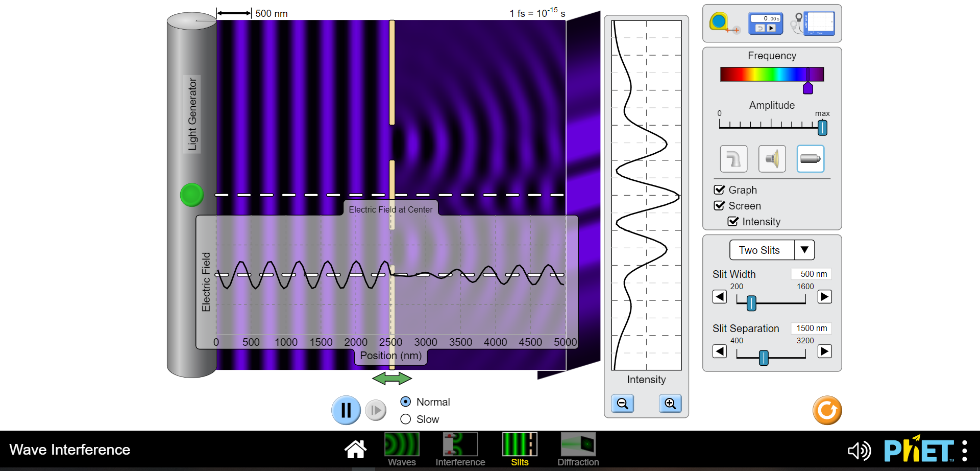Decrease slit separation with left arrow
The width and height of the screenshot is (980, 471).
point(720,351)
